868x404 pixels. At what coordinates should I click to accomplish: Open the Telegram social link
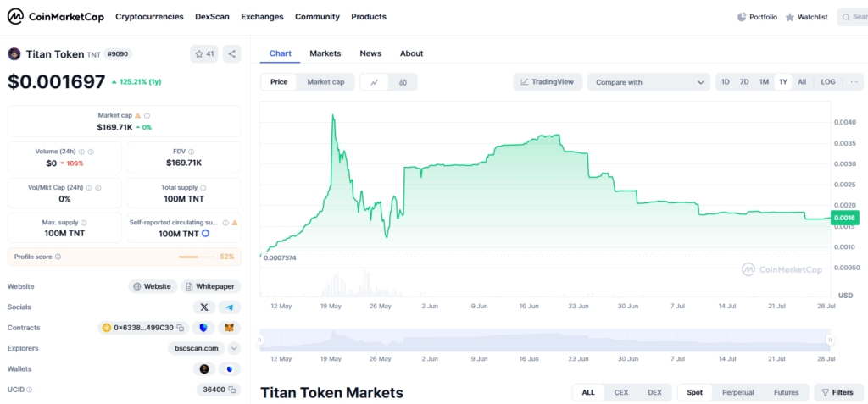(x=229, y=307)
